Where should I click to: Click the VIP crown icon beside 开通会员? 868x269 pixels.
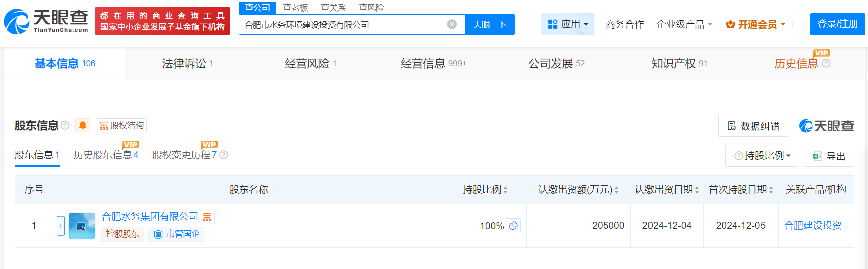click(x=730, y=24)
